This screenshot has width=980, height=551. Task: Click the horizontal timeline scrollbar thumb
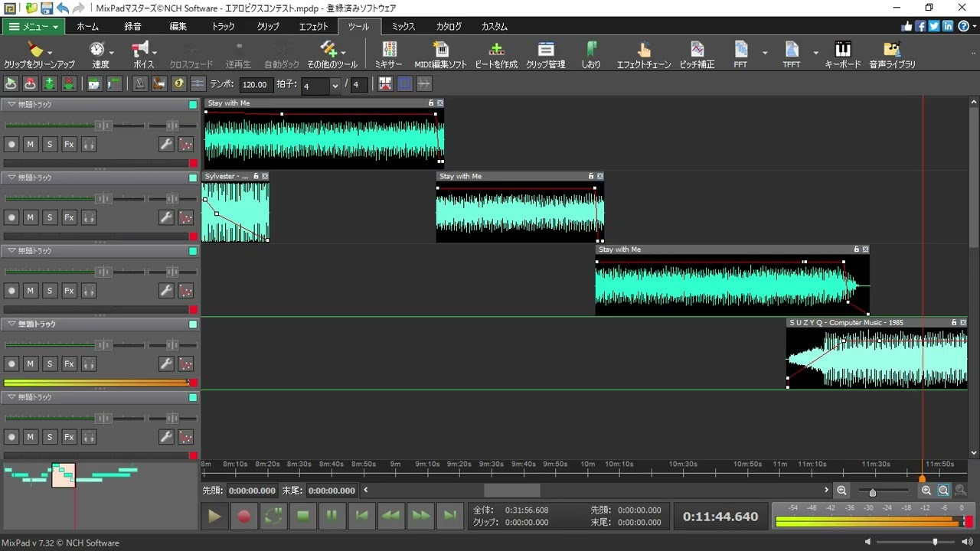[511, 491]
